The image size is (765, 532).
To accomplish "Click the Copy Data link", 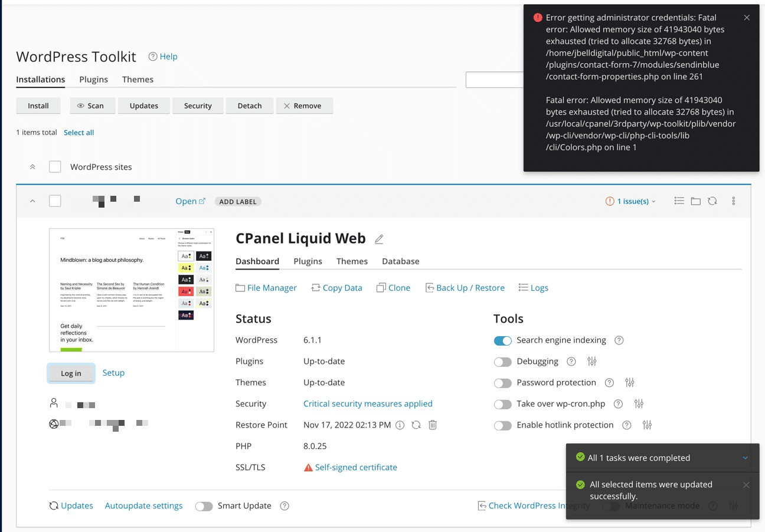I will pyautogui.click(x=336, y=288).
